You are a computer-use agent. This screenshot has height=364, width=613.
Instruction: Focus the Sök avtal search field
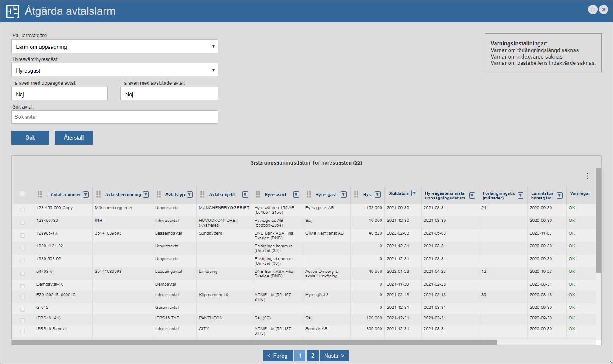point(115,117)
